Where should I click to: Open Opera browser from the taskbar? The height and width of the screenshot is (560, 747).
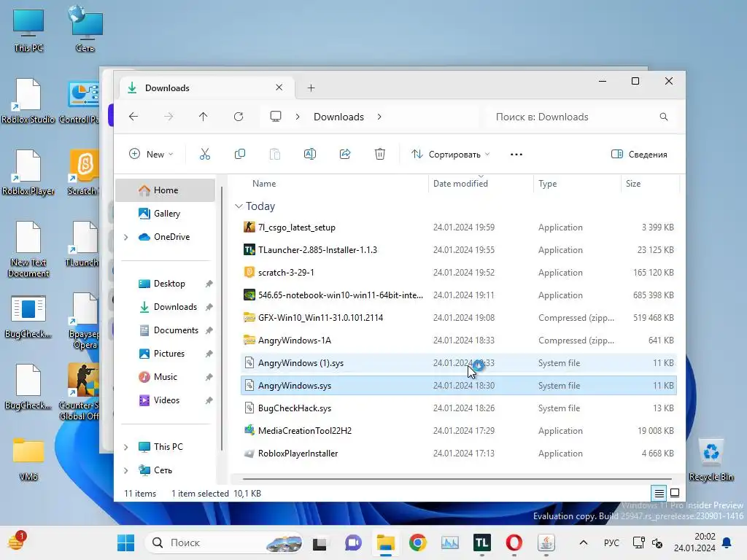tap(514, 542)
